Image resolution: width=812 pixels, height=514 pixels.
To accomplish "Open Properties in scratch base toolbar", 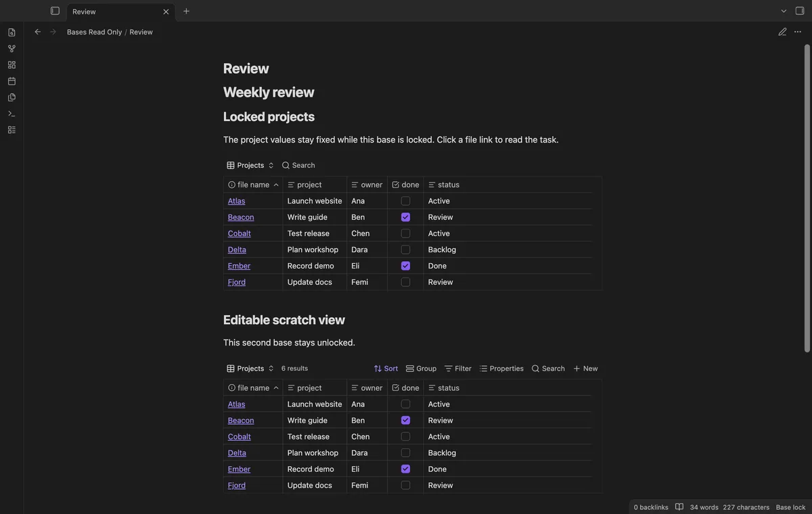I will click(x=501, y=369).
